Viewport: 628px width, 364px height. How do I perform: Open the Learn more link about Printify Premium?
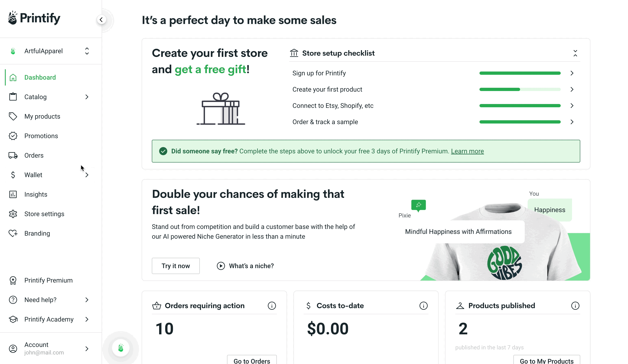coord(467,151)
